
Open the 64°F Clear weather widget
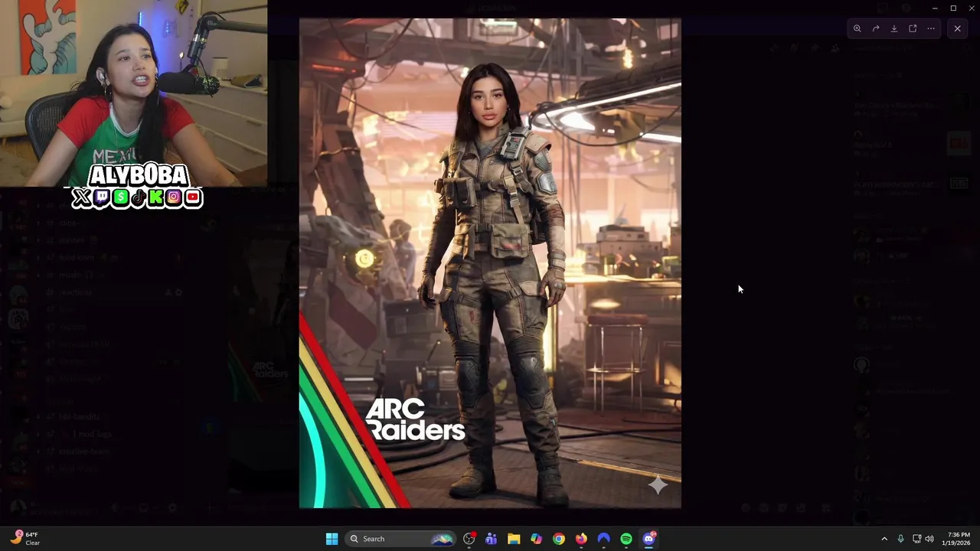coord(27,539)
